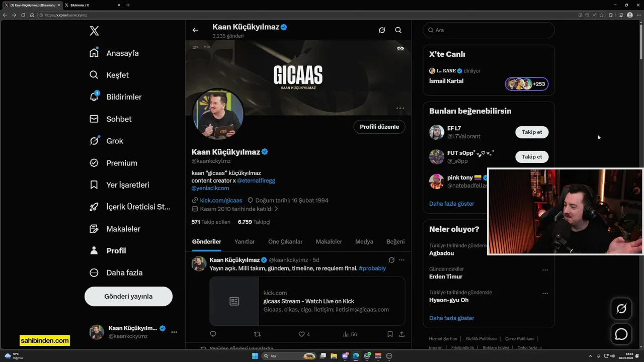
Task: Switch to the Bildirimler / X browser tab
Action: pyautogui.click(x=92, y=5)
